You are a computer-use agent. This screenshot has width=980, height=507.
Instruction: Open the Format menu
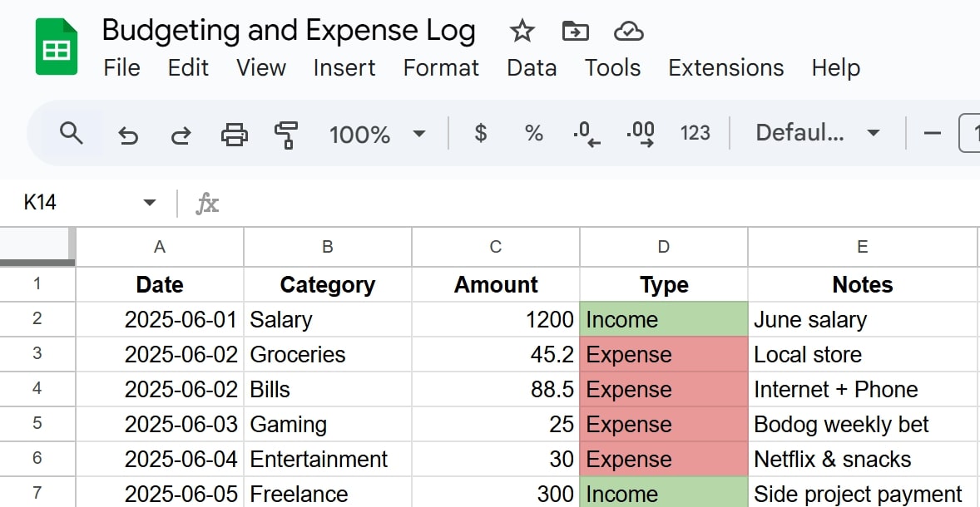[441, 67]
